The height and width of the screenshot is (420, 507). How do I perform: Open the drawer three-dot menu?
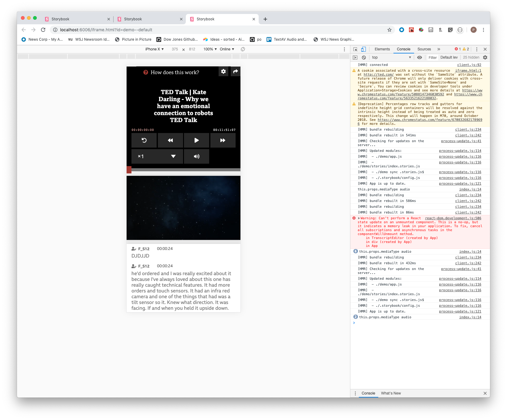(x=355, y=393)
